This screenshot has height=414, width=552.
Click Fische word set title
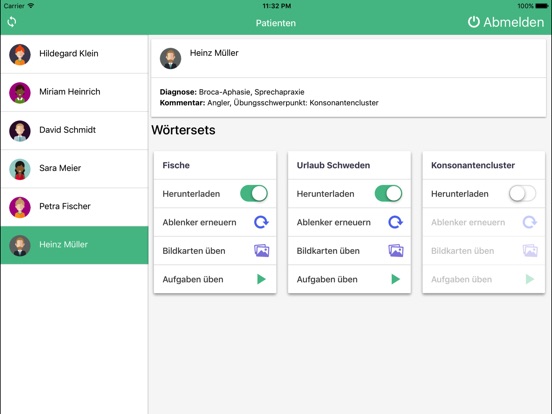point(176,165)
